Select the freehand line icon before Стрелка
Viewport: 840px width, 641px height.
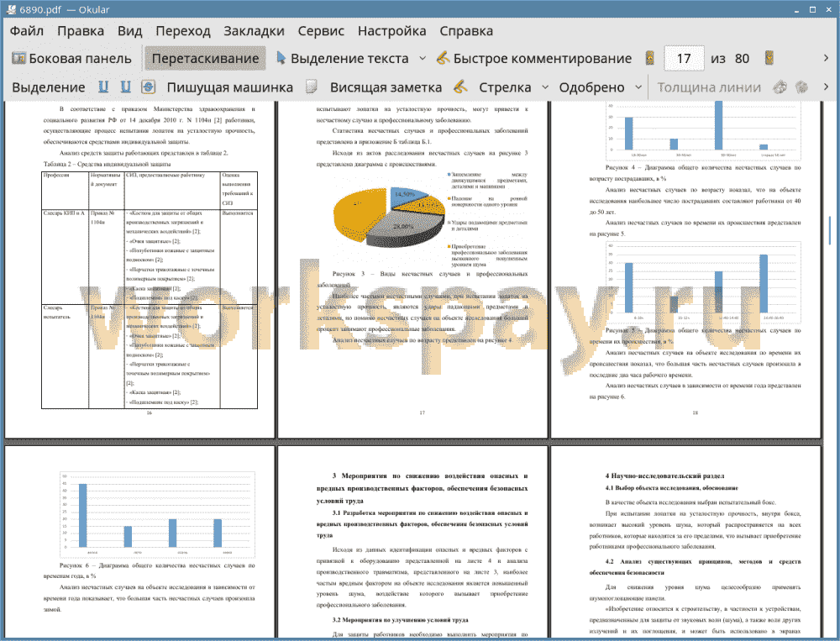pyautogui.click(x=459, y=87)
